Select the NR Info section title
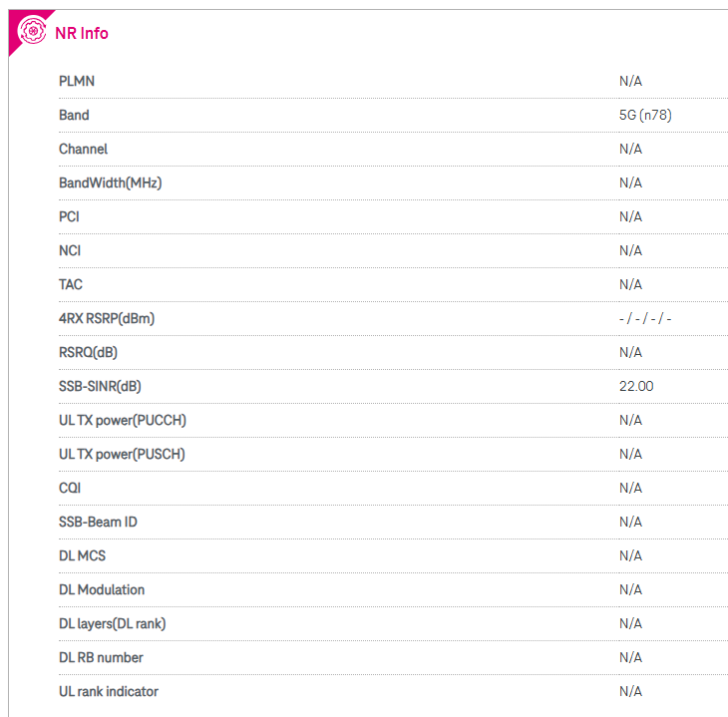Screen dimensions: 728x717 pyautogui.click(x=82, y=34)
